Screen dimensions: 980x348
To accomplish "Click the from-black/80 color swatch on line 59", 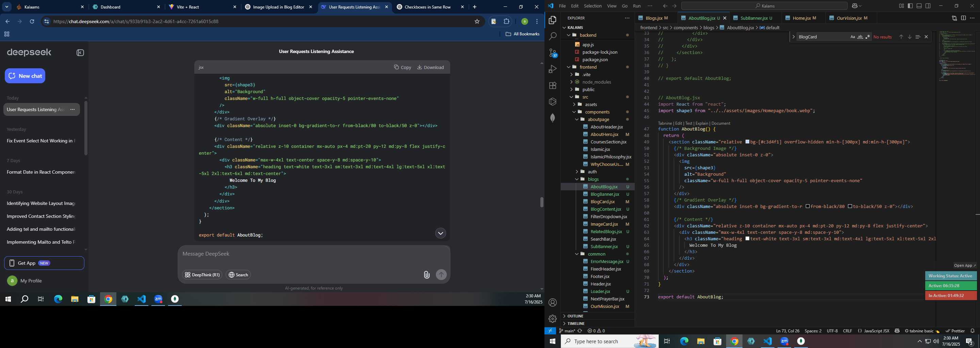I will click(x=808, y=206).
